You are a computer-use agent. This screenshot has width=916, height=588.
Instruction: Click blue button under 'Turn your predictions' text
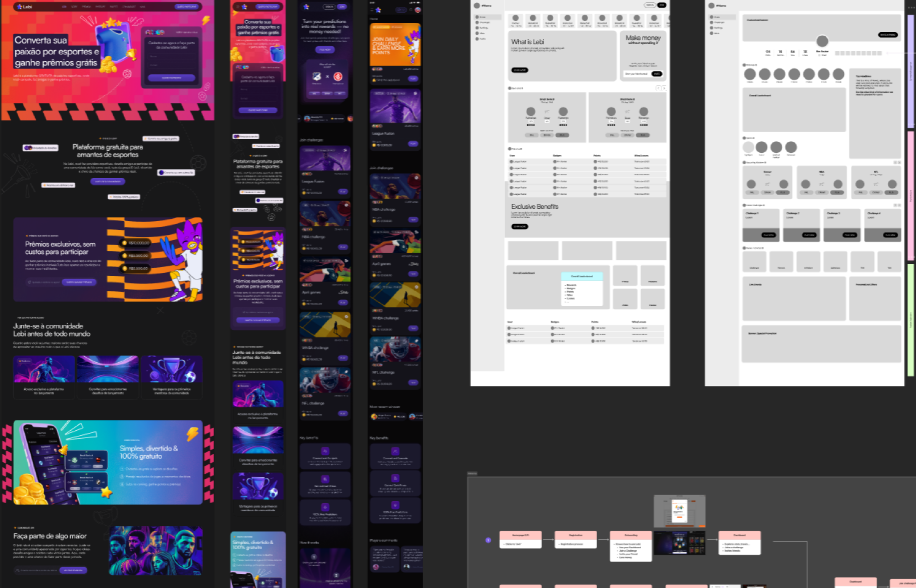click(x=325, y=50)
